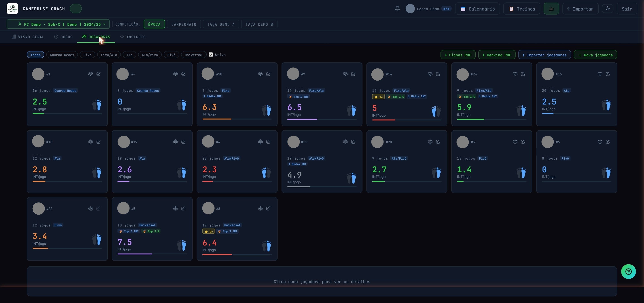Add a Nova jogadora
Image resolution: width=644 pixels, height=303 pixels.
click(x=595, y=55)
